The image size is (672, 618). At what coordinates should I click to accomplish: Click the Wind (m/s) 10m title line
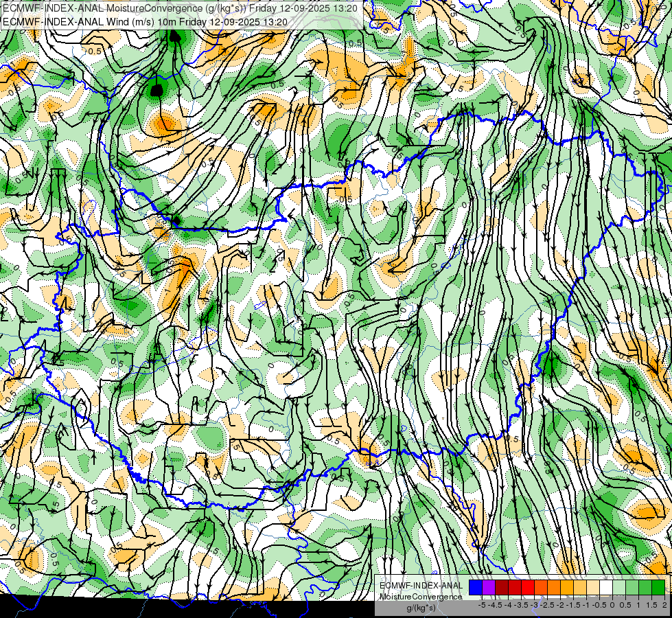[145, 22]
